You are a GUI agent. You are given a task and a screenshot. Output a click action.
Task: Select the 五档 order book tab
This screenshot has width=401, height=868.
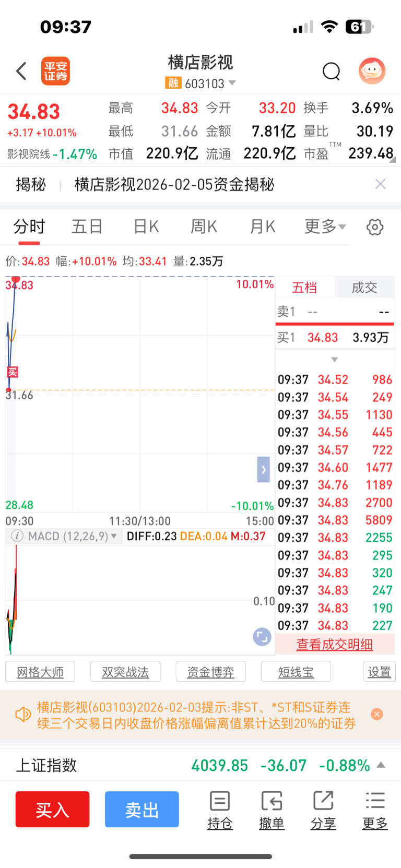304,287
